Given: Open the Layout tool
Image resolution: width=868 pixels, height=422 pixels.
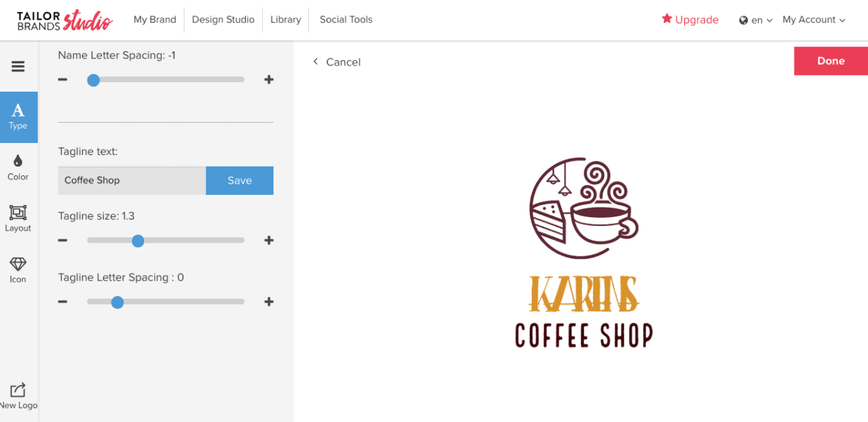Looking at the screenshot, I should [18, 219].
